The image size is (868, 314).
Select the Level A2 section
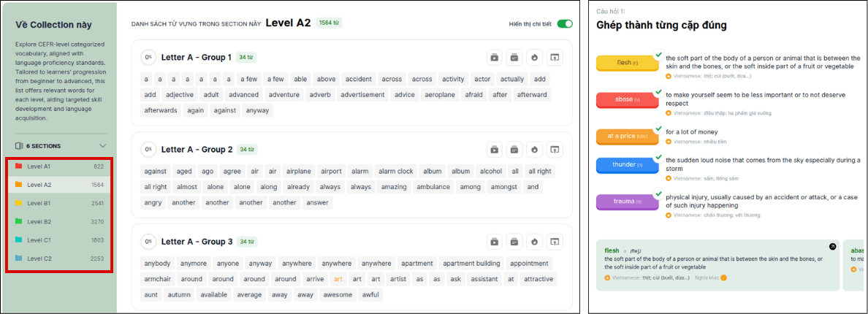(x=59, y=185)
